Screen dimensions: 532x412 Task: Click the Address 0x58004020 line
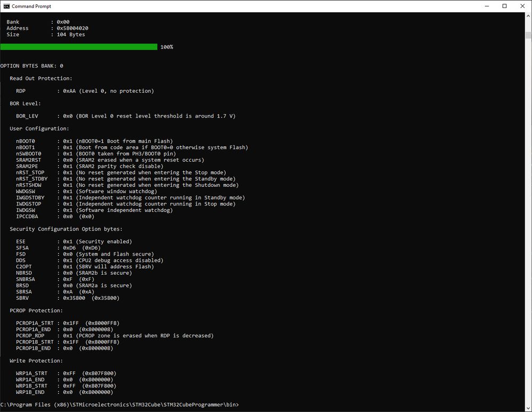[47, 28]
